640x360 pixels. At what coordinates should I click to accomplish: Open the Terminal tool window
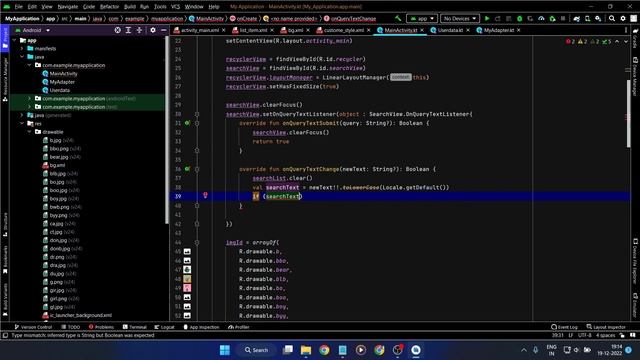(x=134, y=327)
